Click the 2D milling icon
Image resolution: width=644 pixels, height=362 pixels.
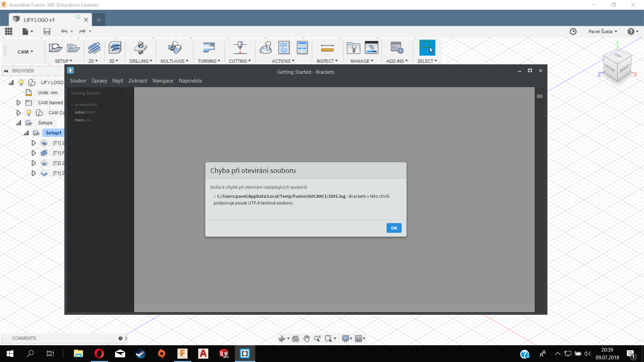(94, 48)
